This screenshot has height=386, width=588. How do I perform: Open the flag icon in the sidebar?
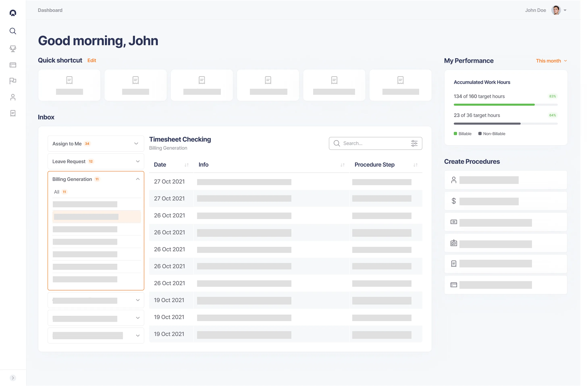13,81
